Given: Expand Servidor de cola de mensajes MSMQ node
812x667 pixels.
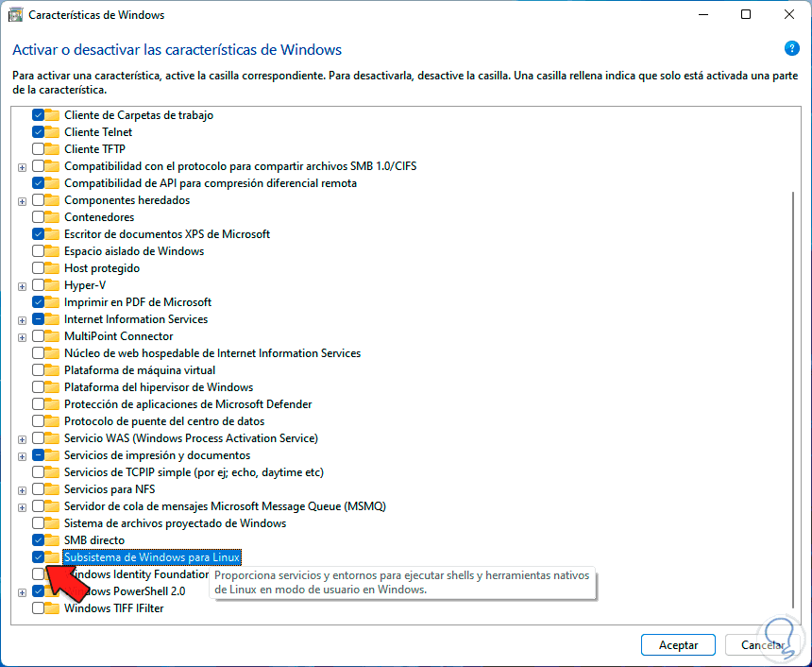Looking at the screenshot, I should pyautogui.click(x=22, y=508).
